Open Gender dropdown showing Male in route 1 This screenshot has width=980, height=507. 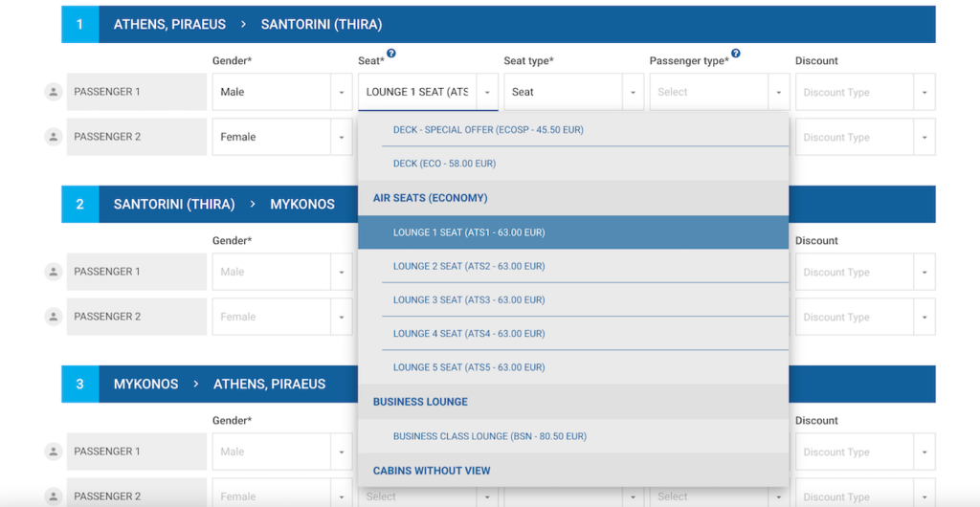282,92
